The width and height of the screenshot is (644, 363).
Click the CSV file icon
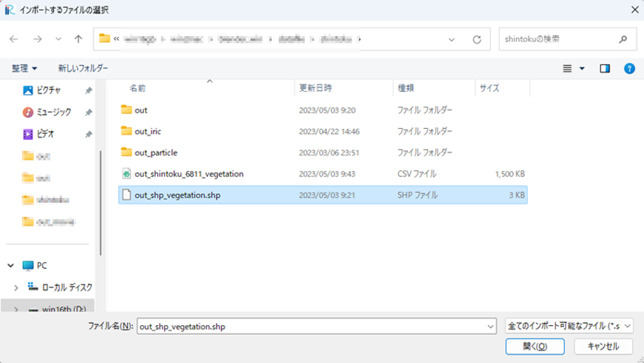(127, 173)
